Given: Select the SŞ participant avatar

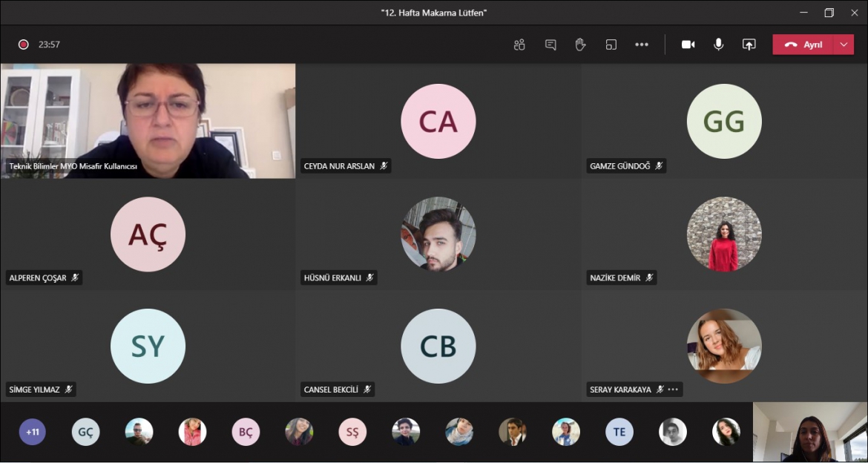Looking at the screenshot, I should coord(352,432).
